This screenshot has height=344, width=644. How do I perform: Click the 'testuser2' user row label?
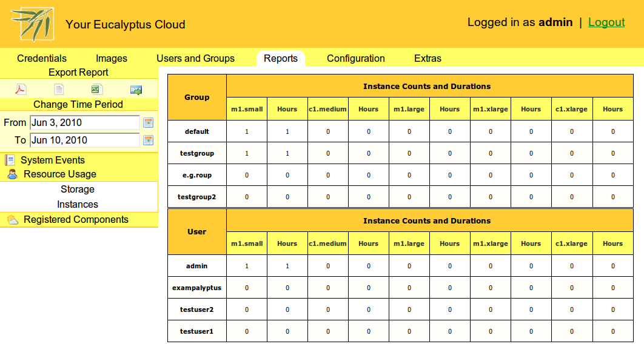click(x=196, y=309)
